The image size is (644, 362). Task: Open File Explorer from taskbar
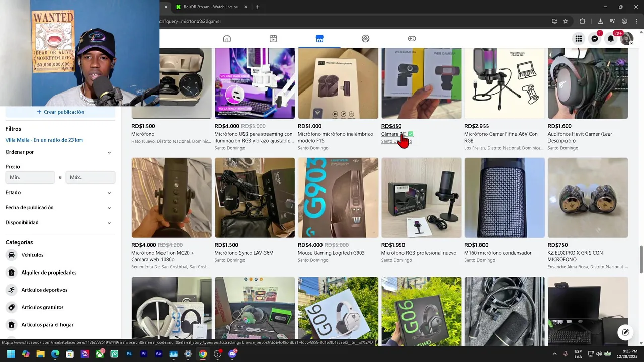click(x=40, y=354)
